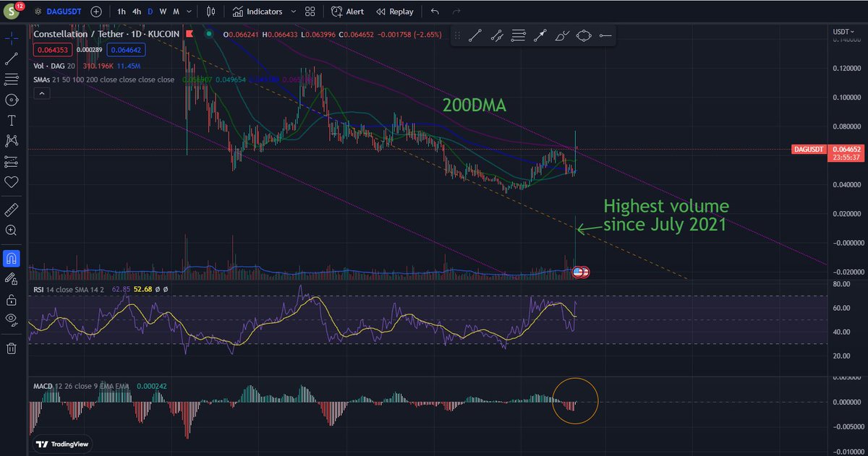This screenshot has width=868, height=456.
Task: Switch to the 4h timeframe
Action: click(137, 12)
